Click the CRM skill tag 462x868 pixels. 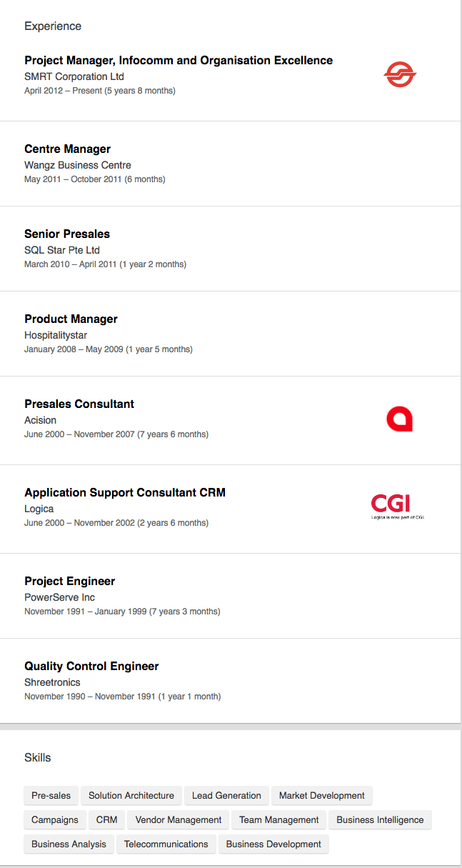(x=106, y=820)
